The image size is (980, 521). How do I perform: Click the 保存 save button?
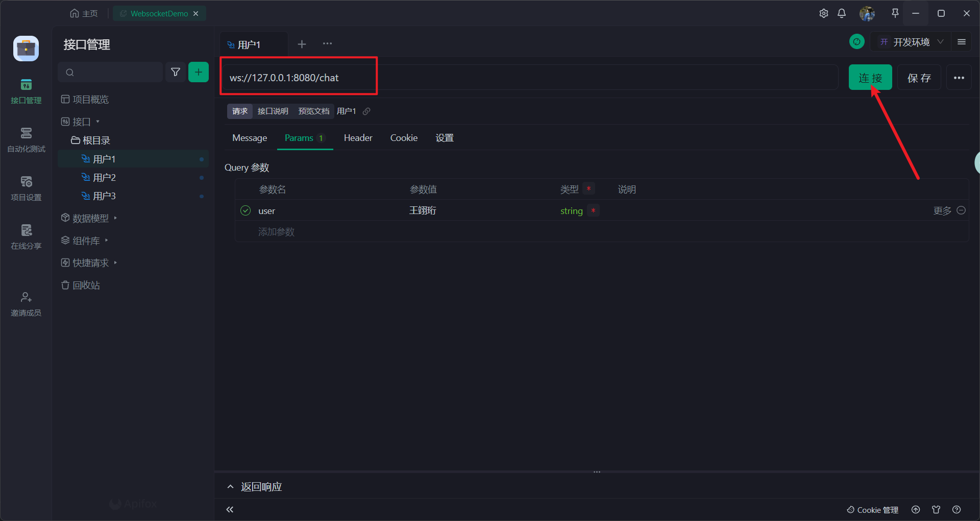(919, 78)
